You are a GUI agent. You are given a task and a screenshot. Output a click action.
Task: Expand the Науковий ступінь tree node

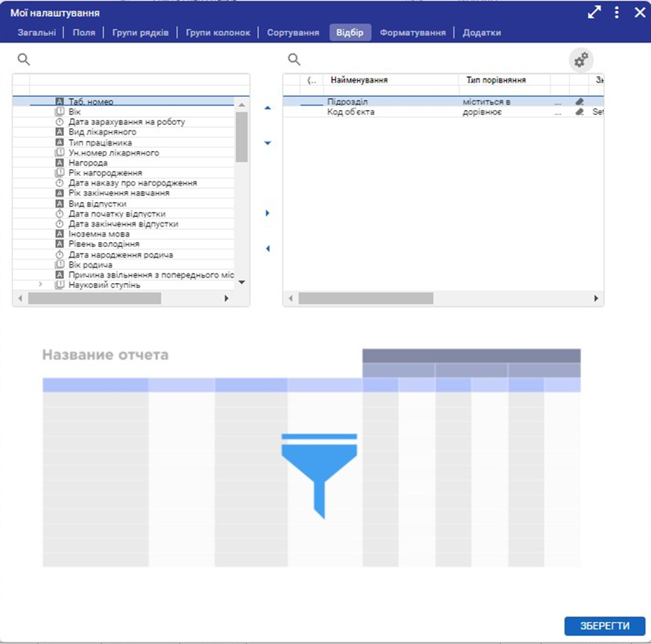41,285
